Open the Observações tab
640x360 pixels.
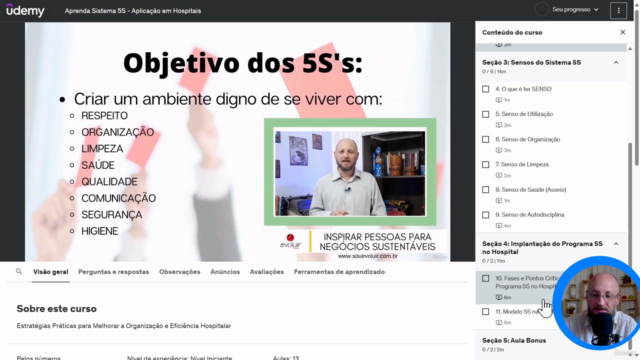180,272
